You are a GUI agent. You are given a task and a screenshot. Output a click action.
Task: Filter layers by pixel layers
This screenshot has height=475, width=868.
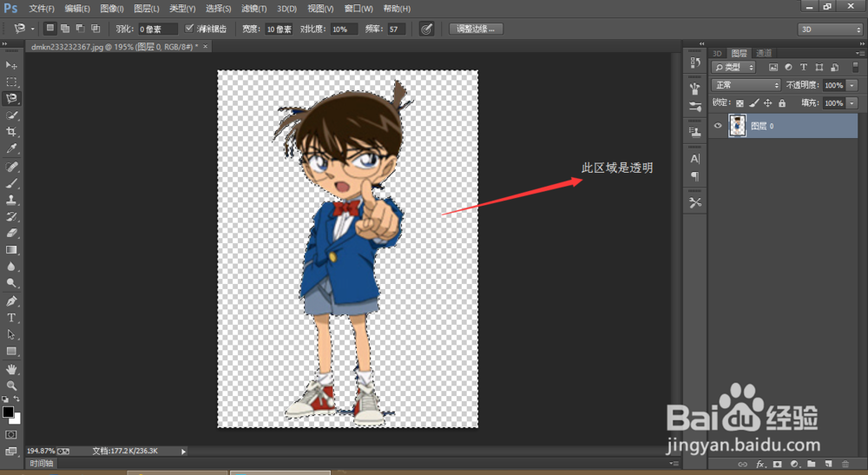(773, 67)
